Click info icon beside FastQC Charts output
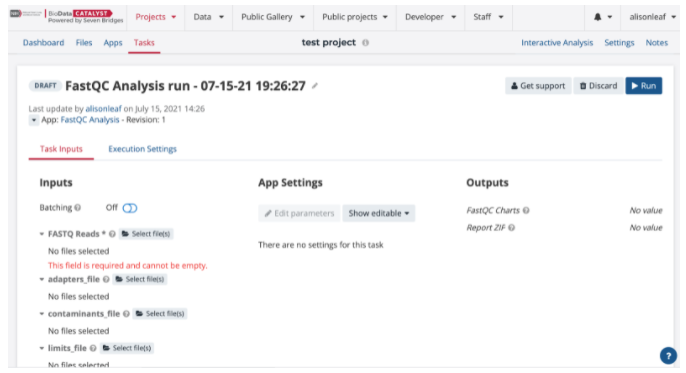This screenshot has height=373, width=686. click(526, 210)
